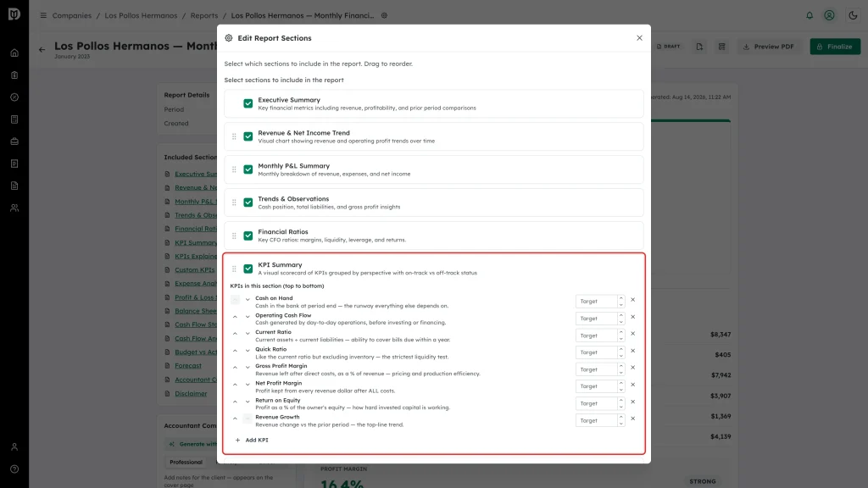Click Companies breadcrumb
The image size is (868, 488).
click(x=72, y=15)
